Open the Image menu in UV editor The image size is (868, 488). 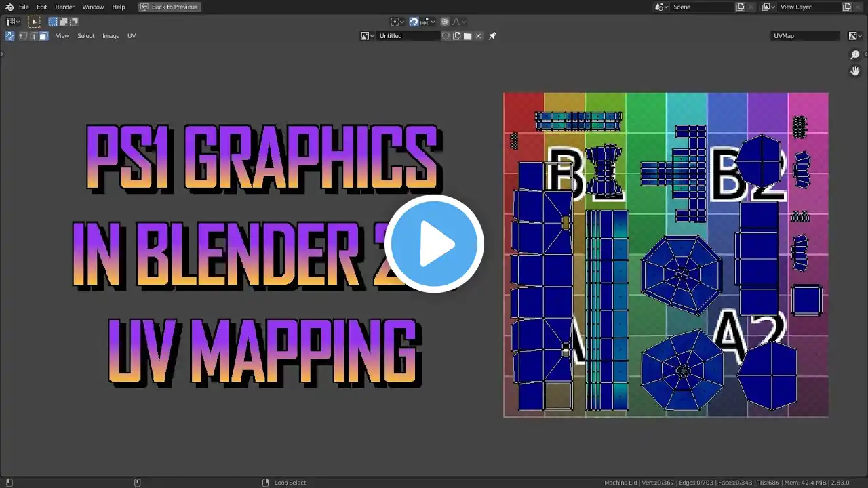point(111,36)
